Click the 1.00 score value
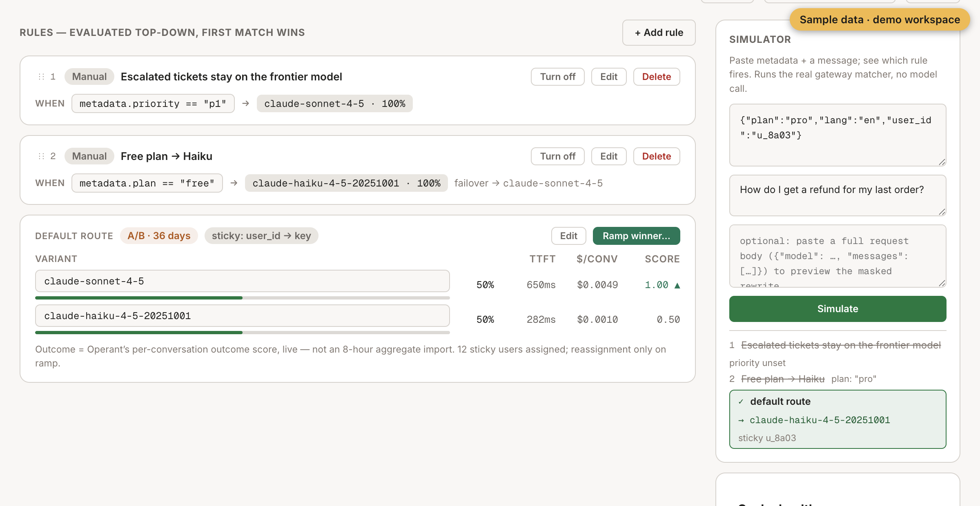This screenshot has height=506, width=980. [657, 285]
